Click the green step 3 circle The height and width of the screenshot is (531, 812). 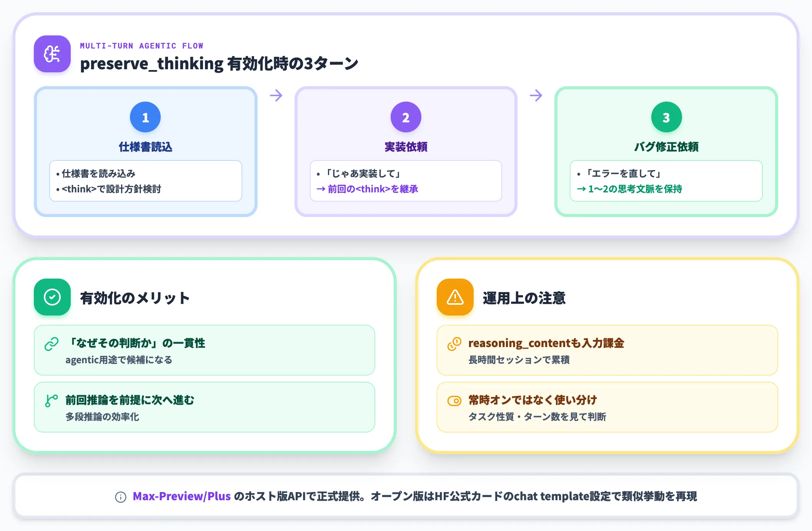(x=666, y=117)
